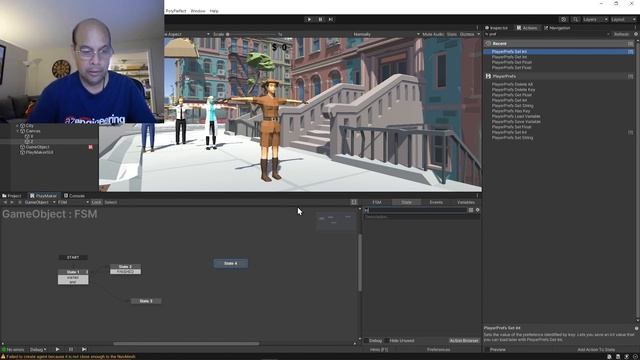Select the State 3 node

[146, 301]
